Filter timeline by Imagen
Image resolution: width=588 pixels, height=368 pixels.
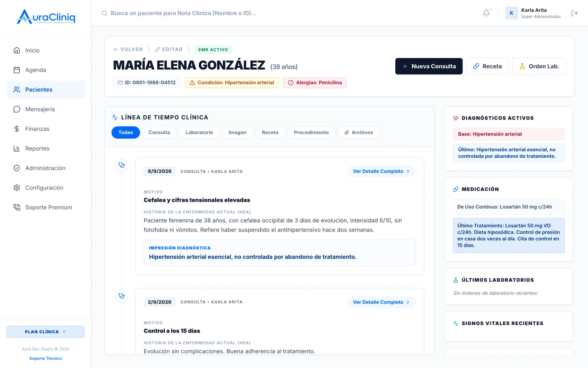(237, 132)
